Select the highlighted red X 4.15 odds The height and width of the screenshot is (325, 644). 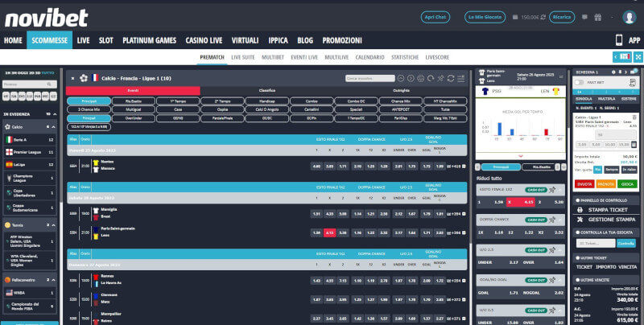[x=329, y=232]
